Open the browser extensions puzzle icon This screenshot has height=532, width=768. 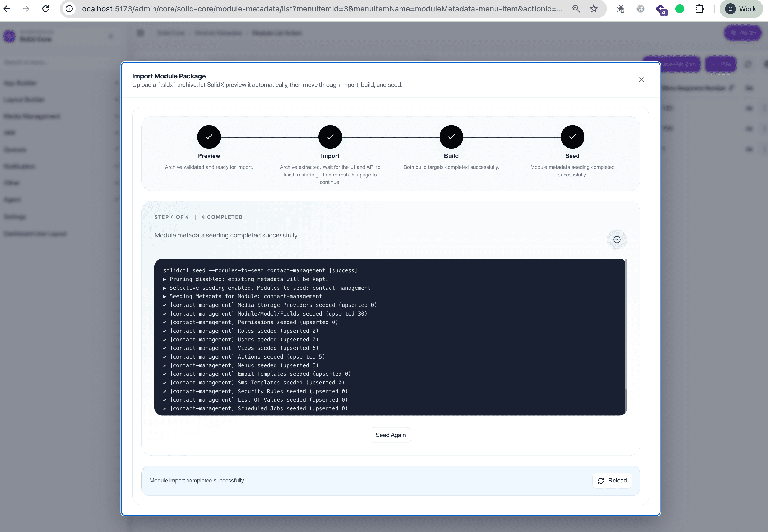pos(700,9)
